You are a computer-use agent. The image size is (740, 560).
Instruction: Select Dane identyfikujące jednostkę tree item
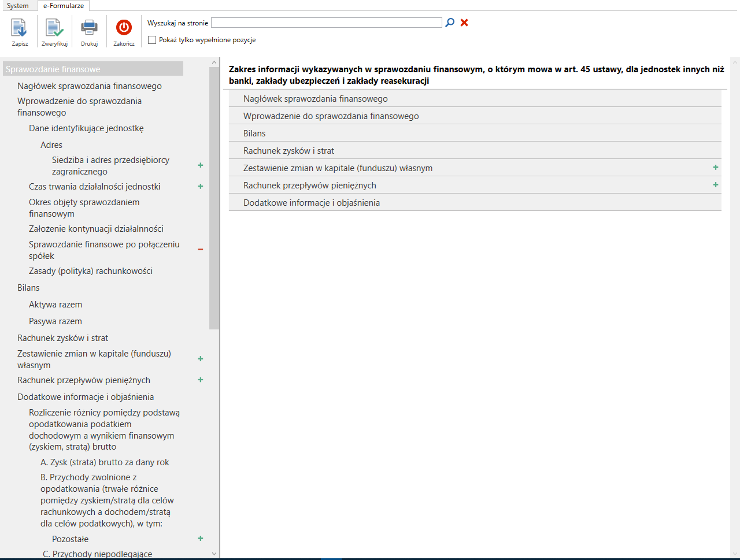[x=86, y=128]
